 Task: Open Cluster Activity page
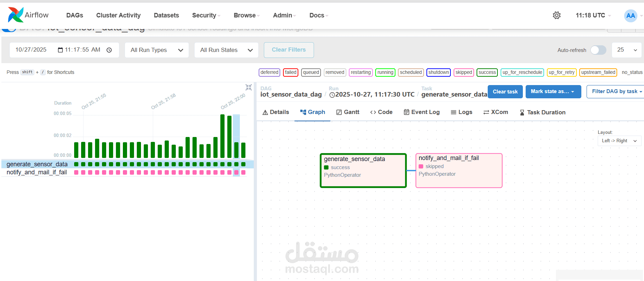coord(118,15)
